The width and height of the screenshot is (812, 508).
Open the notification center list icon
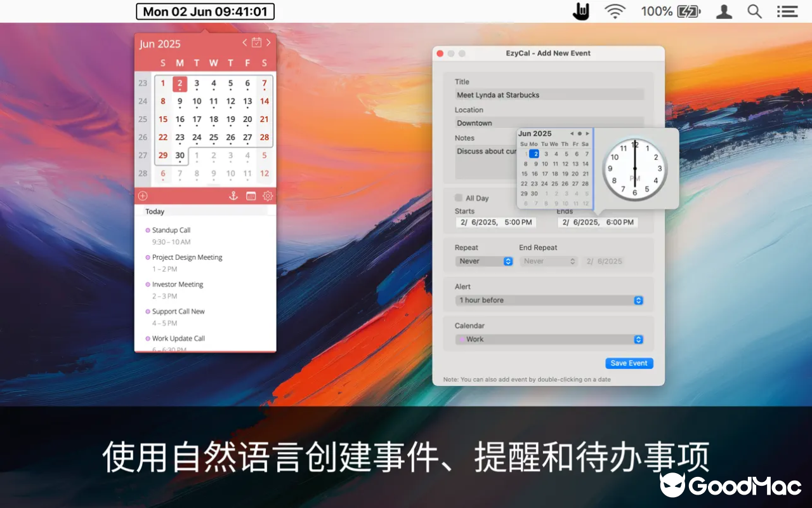coord(787,11)
